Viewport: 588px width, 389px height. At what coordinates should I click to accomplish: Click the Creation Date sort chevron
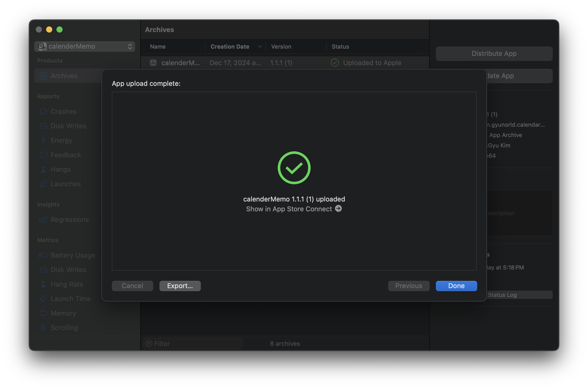coord(260,47)
